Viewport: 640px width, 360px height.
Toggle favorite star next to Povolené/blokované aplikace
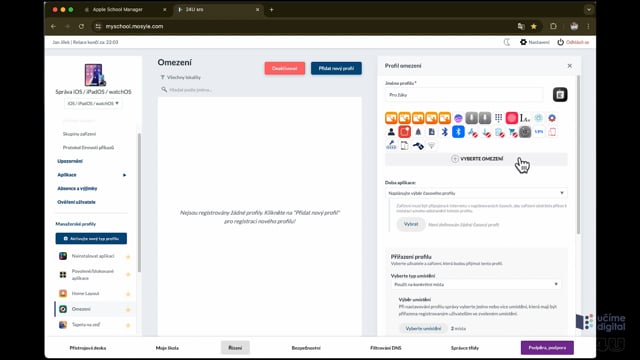[128, 275]
